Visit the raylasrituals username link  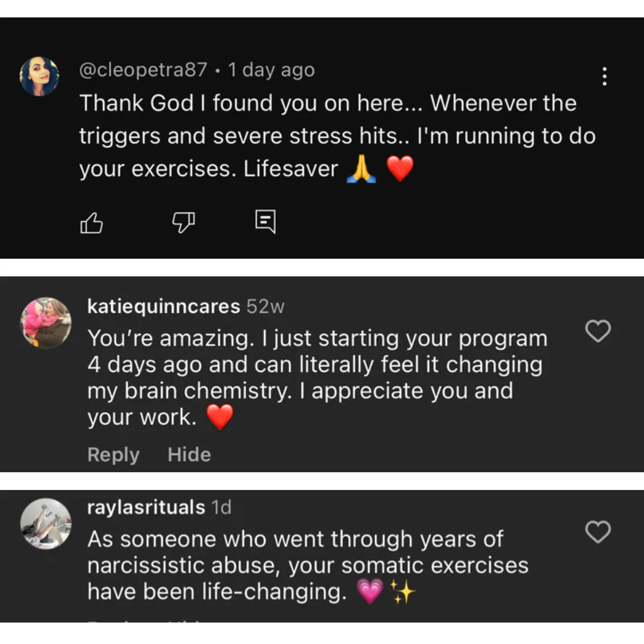pyautogui.click(x=146, y=507)
